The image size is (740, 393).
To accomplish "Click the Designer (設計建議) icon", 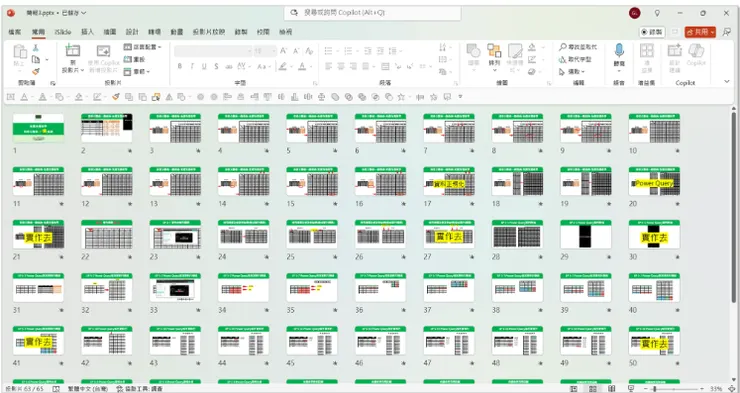I will [x=675, y=51].
